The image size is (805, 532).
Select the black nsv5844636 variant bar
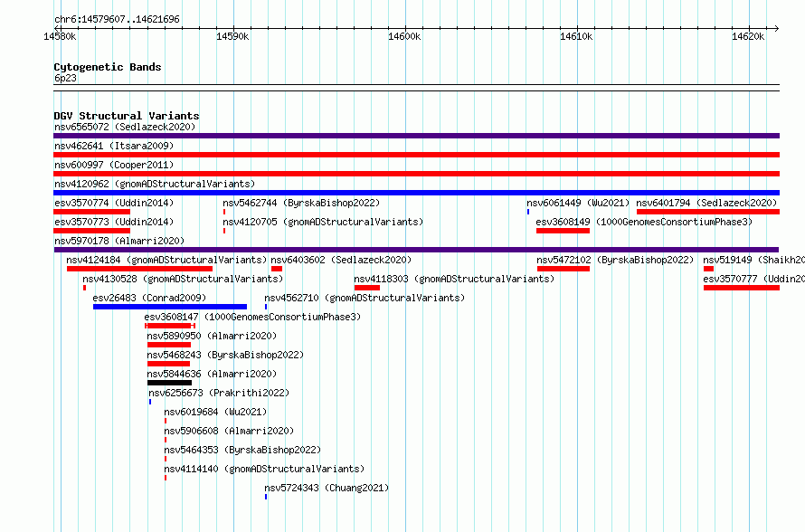169,383
